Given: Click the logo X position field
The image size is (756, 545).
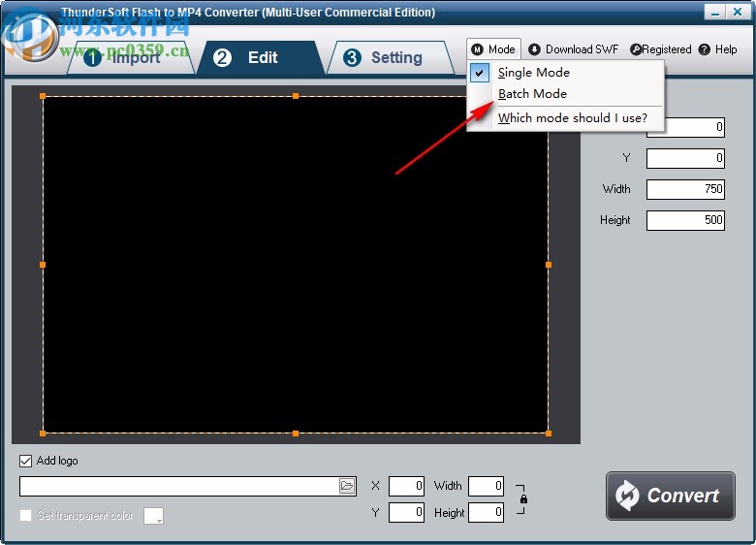Looking at the screenshot, I should [406, 486].
